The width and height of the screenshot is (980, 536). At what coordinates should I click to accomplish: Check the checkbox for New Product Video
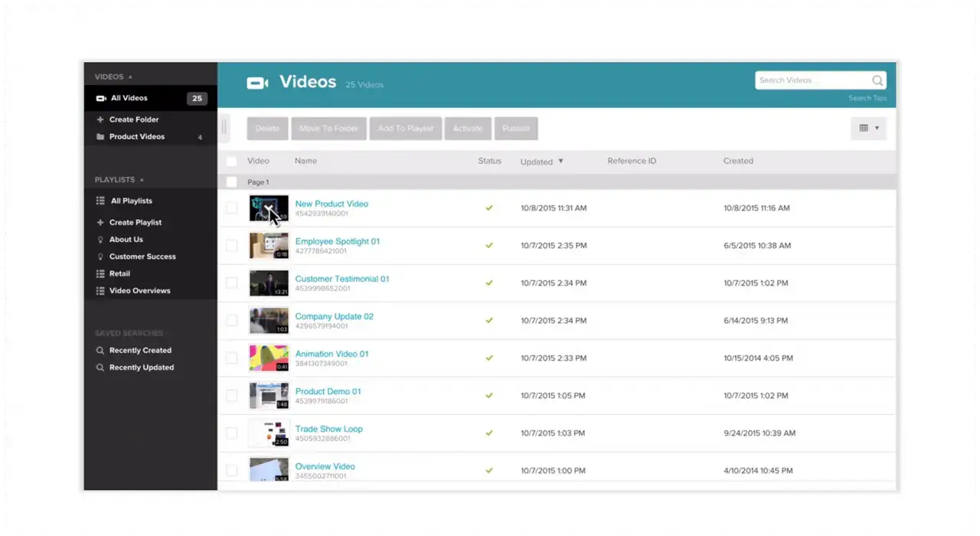231,208
